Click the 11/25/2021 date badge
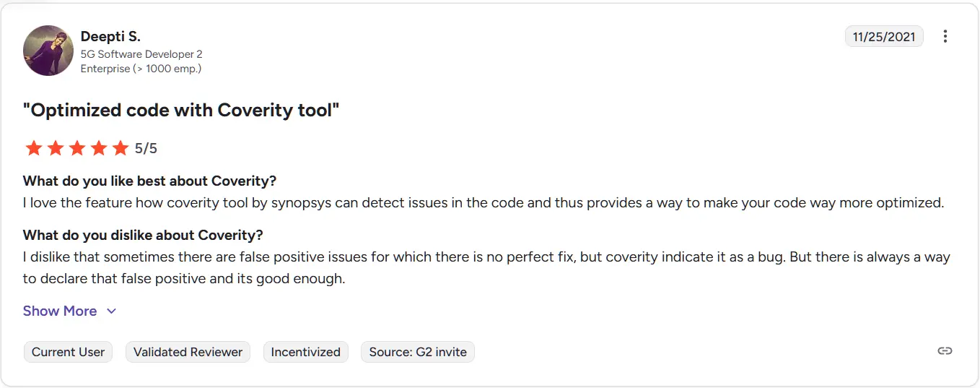Screen dimensions: 980x388 coord(884,37)
